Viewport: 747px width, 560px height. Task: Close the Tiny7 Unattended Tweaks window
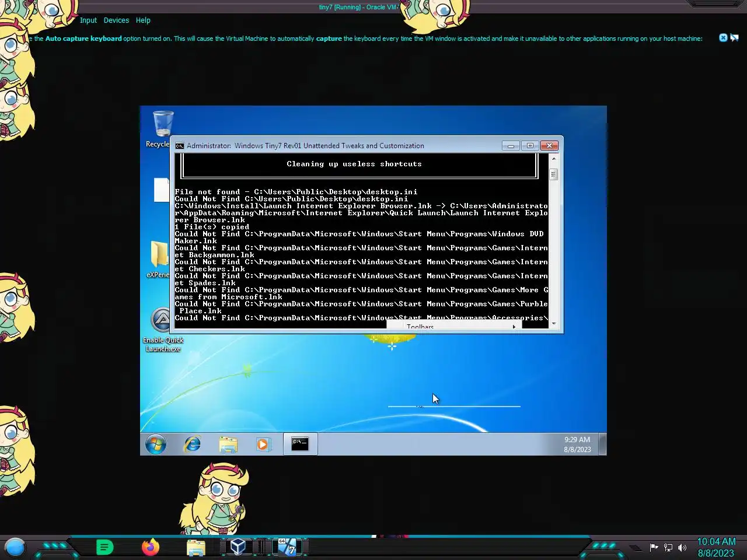click(x=549, y=146)
